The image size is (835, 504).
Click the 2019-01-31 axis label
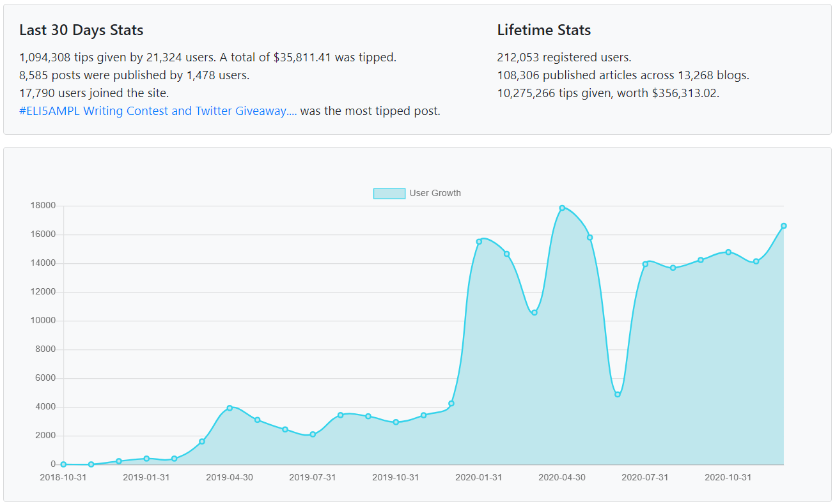(x=146, y=478)
